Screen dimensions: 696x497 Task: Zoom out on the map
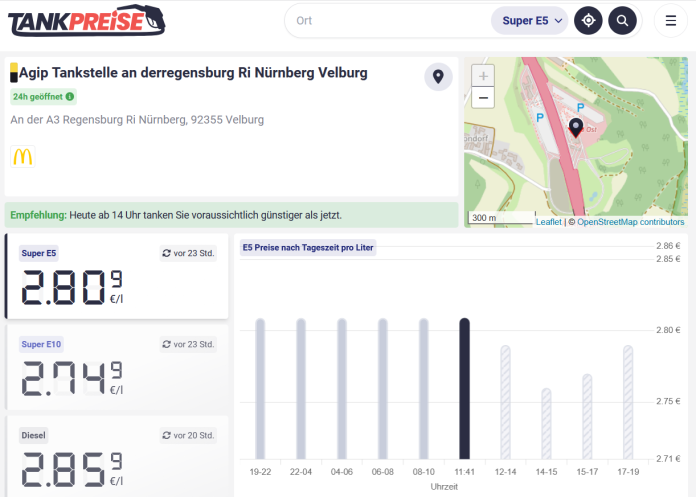(483, 98)
